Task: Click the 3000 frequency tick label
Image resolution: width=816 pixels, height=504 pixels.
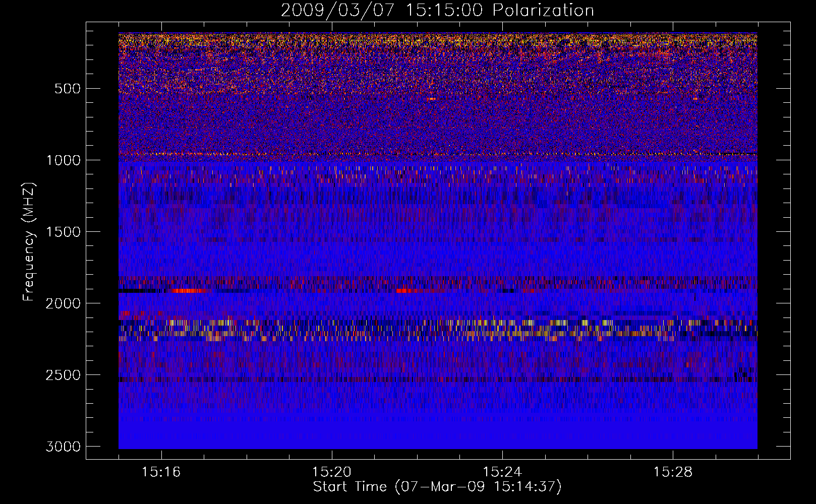Action: tap(64, 447)
